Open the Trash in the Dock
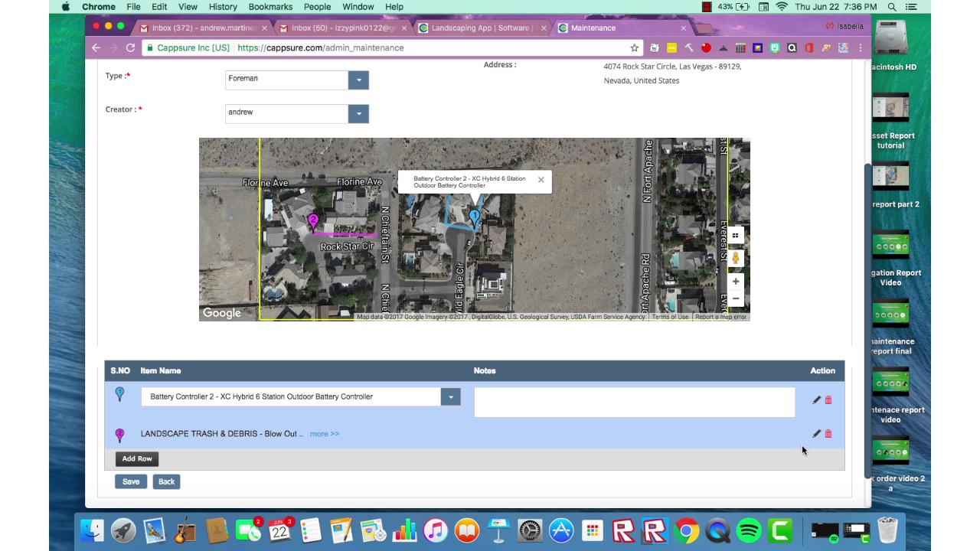The image size is (980, 551). 887,530
